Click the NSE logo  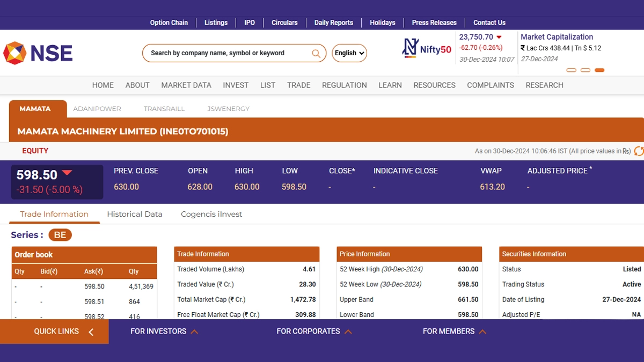point(38,53)
